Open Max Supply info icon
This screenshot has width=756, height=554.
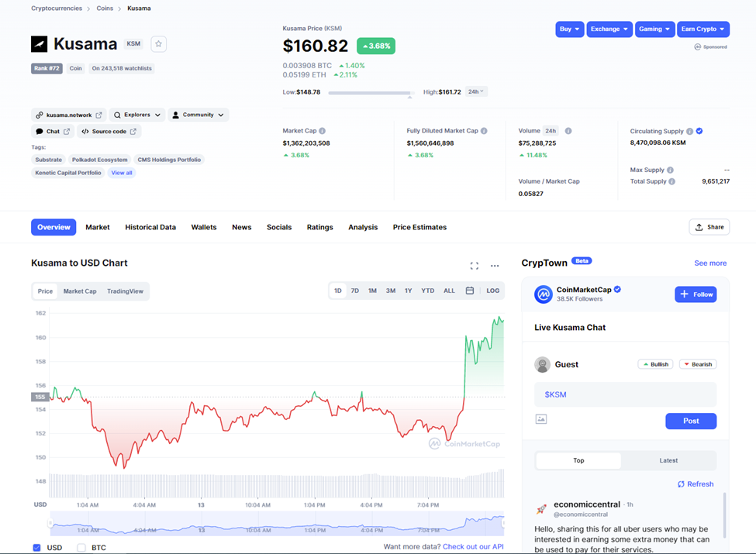click(670, 170)
